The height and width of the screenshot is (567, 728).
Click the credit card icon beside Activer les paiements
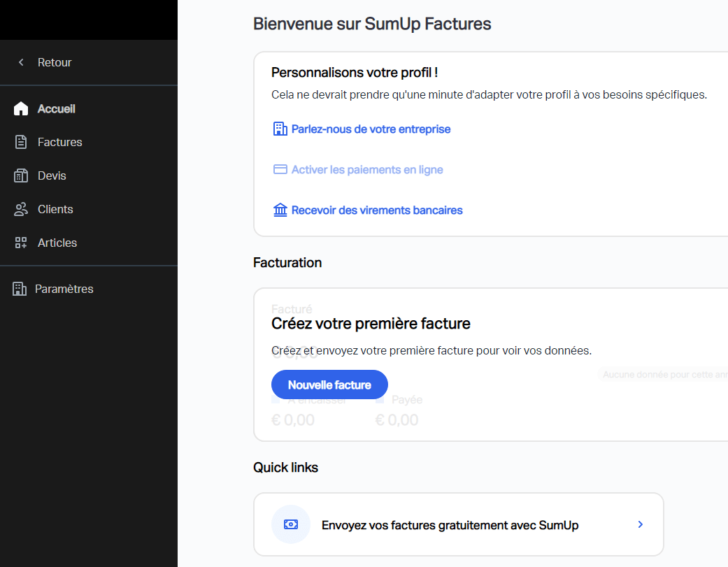(280, 169)
